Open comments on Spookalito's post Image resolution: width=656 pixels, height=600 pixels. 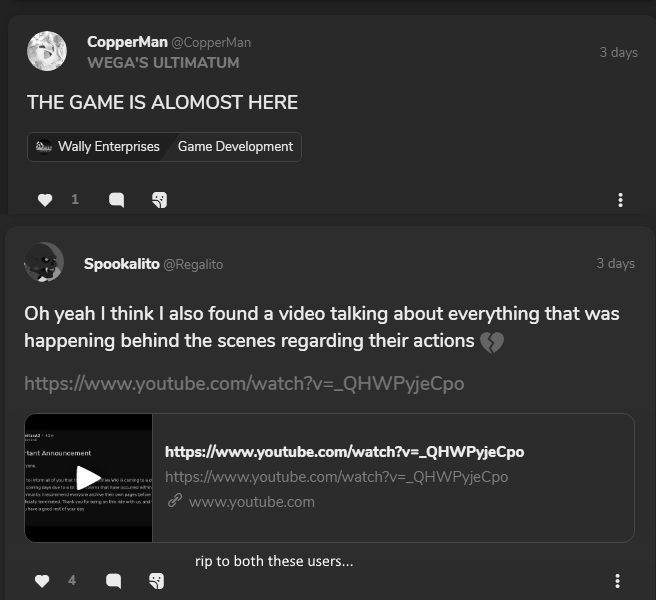[113, 581]
